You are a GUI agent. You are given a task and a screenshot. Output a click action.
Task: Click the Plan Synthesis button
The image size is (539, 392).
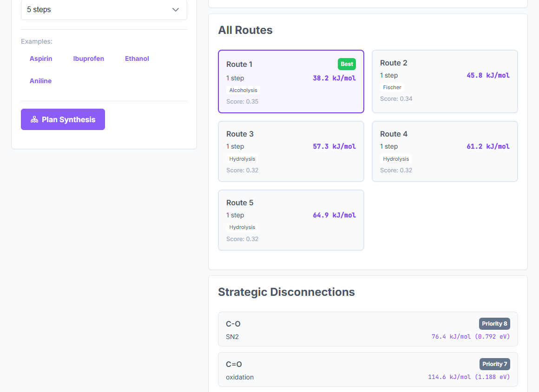coord(63,119)
